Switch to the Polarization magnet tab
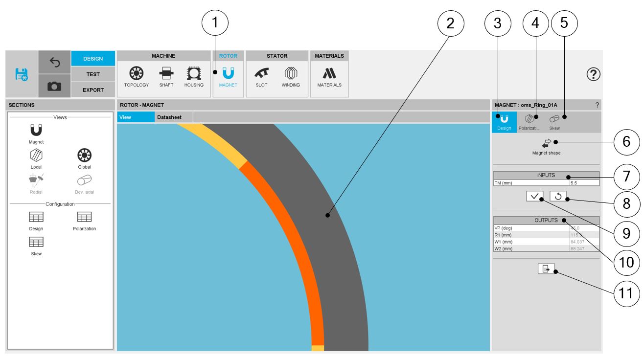The width and height of the screenshot is (644, 358). point(529,122)
